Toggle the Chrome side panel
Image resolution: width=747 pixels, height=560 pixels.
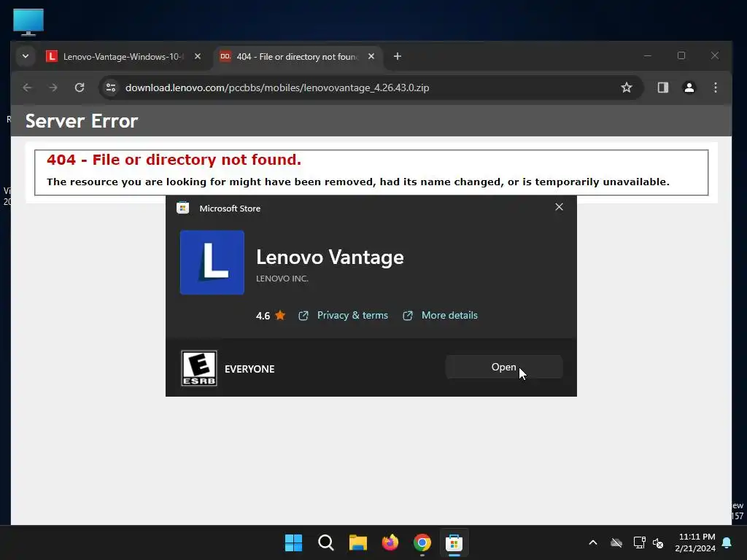pos(662,87)
